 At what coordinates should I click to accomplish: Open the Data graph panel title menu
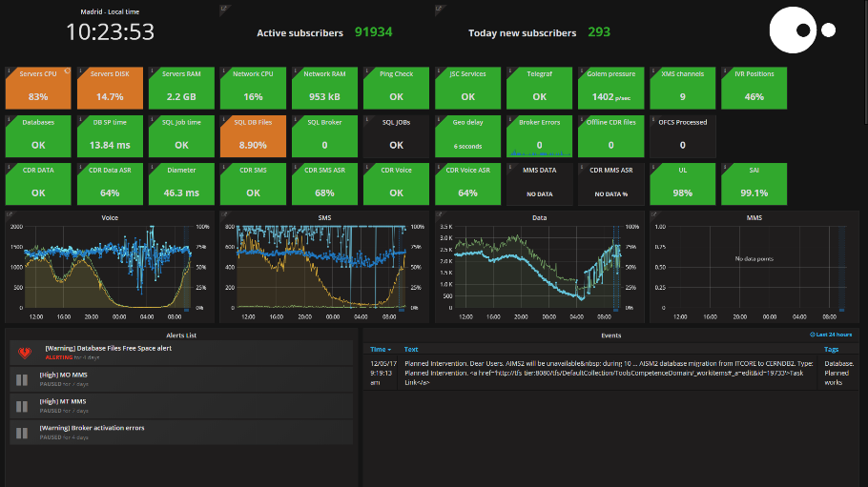click(x=540, y=218)
